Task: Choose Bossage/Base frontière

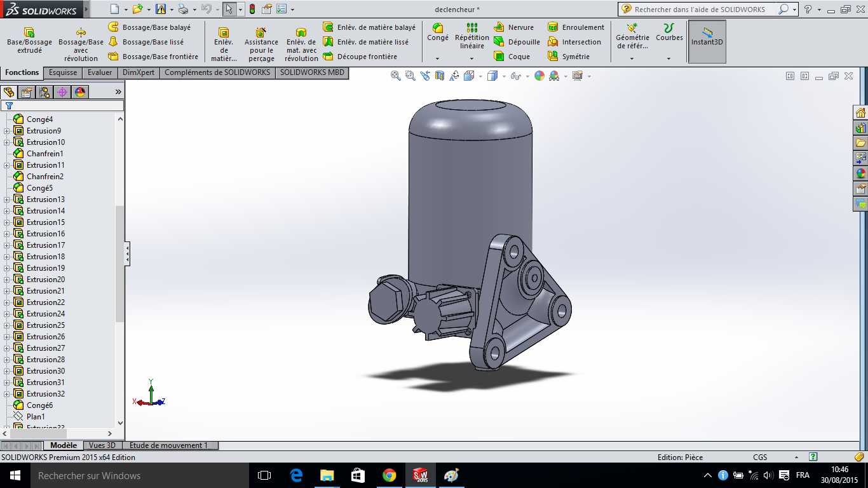Action: click(153, 57)
